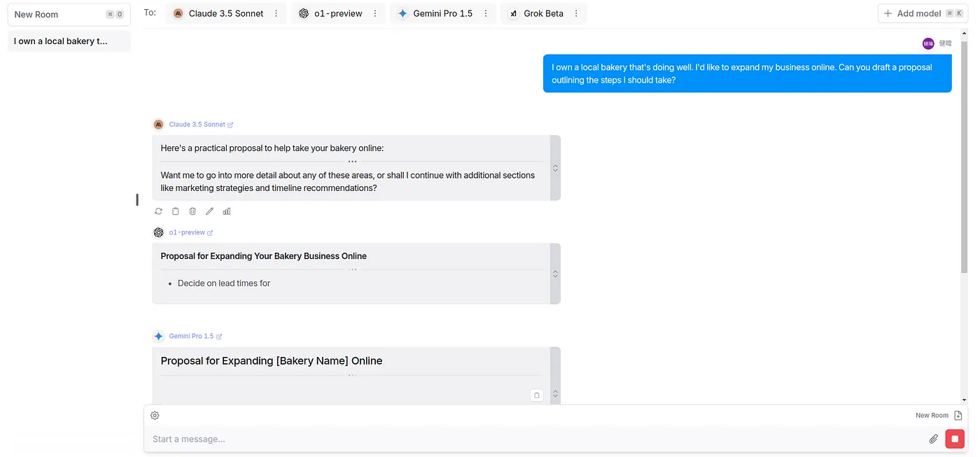Click the 'To:' label
Screen dimensions: 980x457
click(150, 13)
